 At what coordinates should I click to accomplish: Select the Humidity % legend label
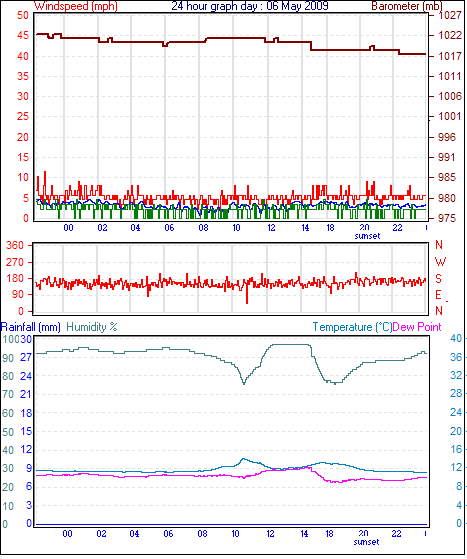click(92, 327)
